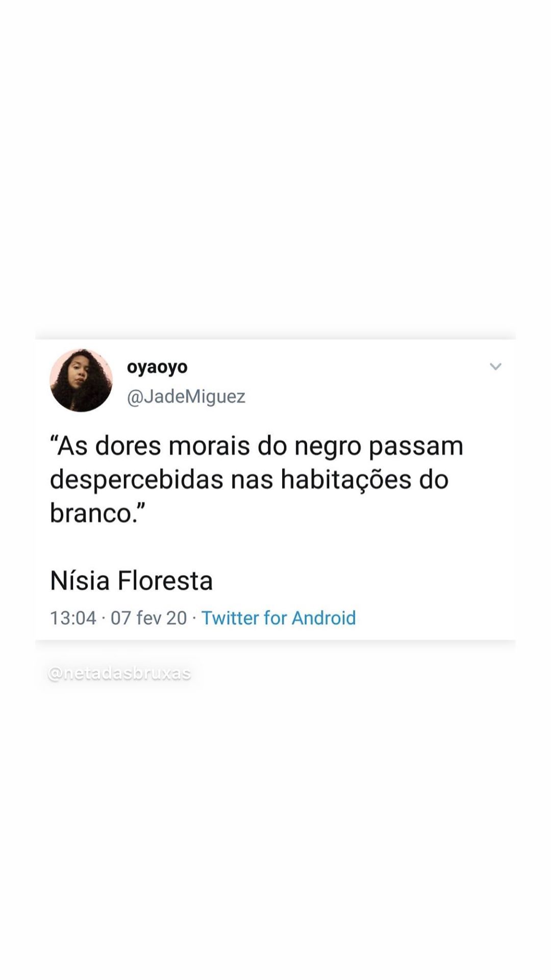This screenshot has width=551, height=980.
Task: Tap the word 'Twitter' in the source label
Action: pos(230,618)
